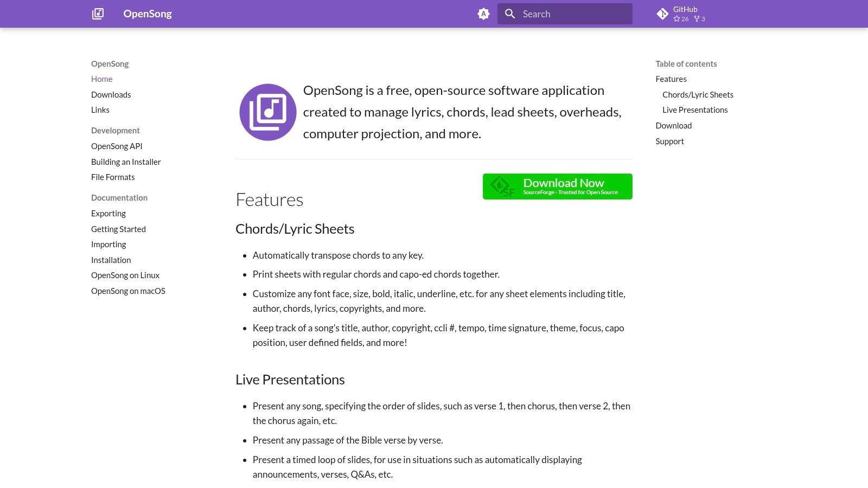This screenshot has width=868, height=488.
Task: Click the Development sidebar section label
Action: tap(115, 131)
